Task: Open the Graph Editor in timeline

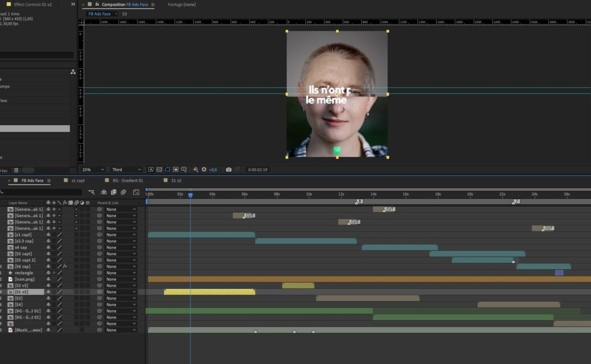Action: (136, 192)
